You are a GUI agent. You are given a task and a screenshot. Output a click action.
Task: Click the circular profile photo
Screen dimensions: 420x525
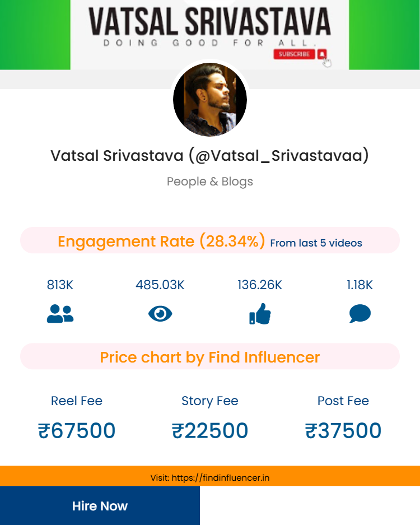(x=210, y=100)
